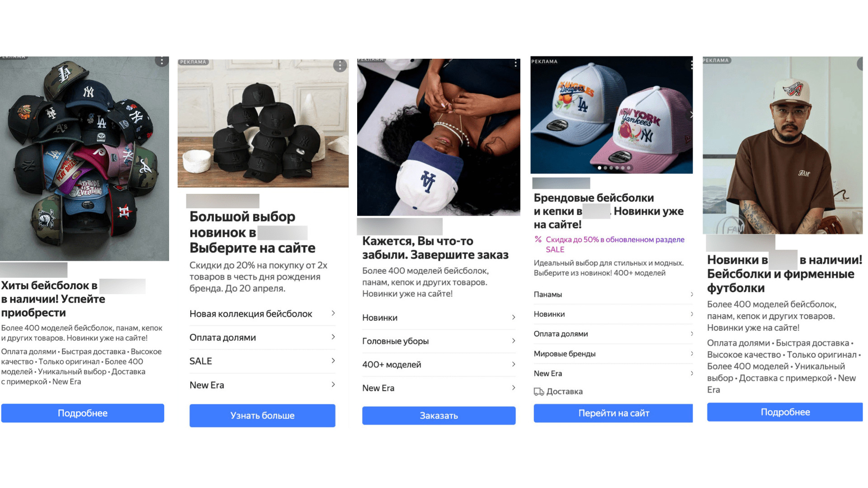Click the Скидка до 50% SALE link
Screen dimensions: 868x488
[615, 244]
